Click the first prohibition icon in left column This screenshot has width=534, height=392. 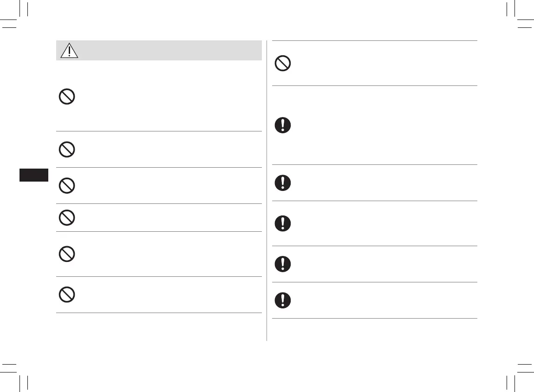click(67, 96)
